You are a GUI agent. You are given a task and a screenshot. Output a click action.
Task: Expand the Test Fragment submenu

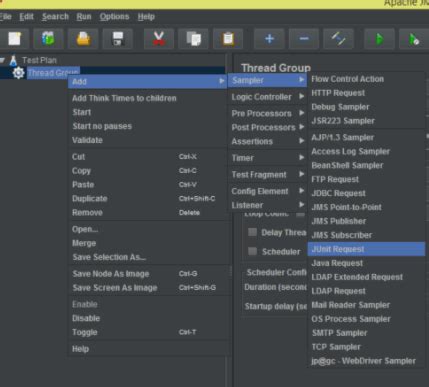267,175
